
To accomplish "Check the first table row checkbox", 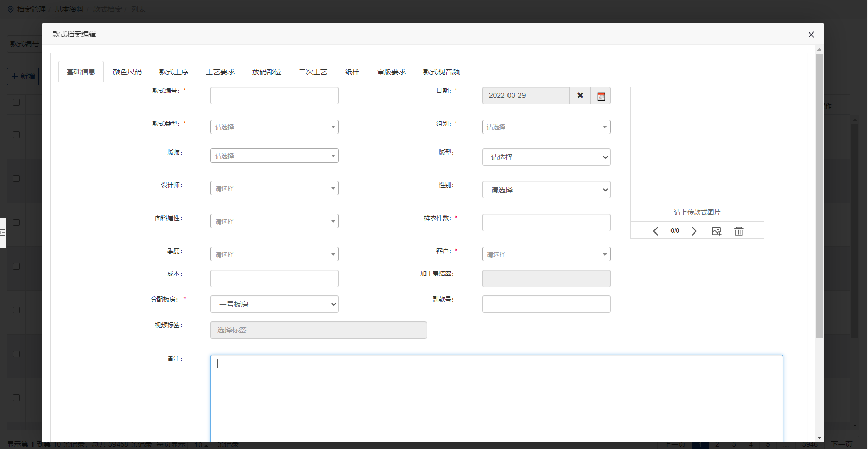I will coord(17,135).
